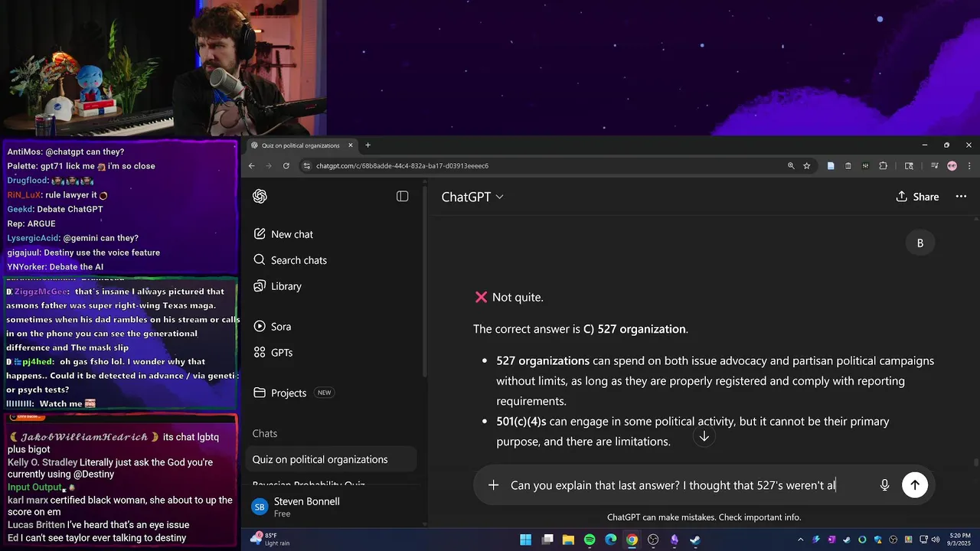Open the Windows Start menu
This screenshot has width=980, height=551.
coord(526,540)
